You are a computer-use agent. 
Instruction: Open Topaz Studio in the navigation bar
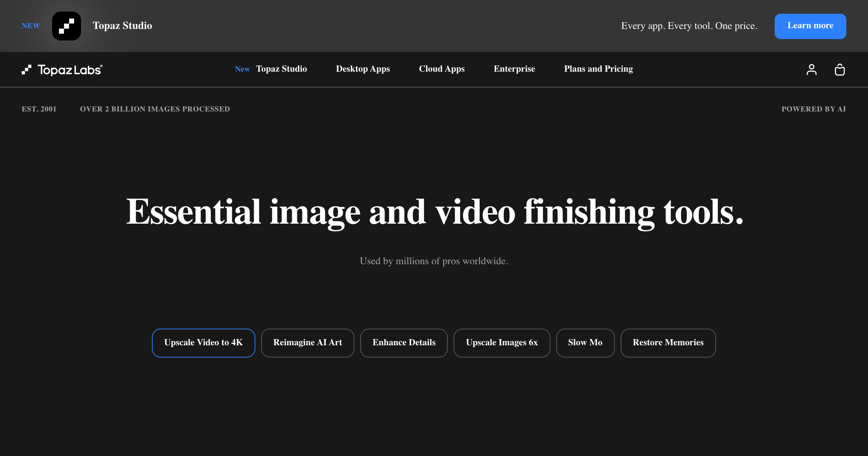pyautogui.click(x=281, y=69)
